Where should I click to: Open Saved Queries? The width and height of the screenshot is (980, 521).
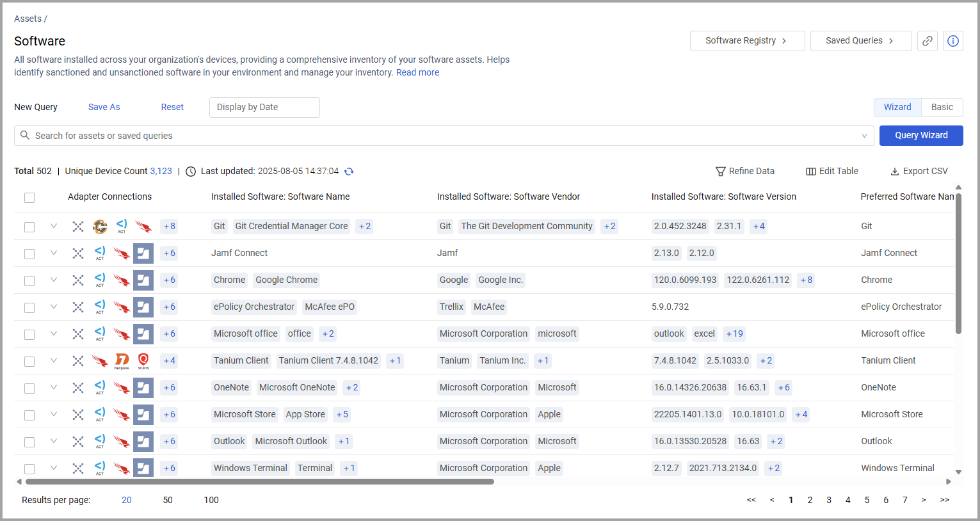tap(861, 41)
